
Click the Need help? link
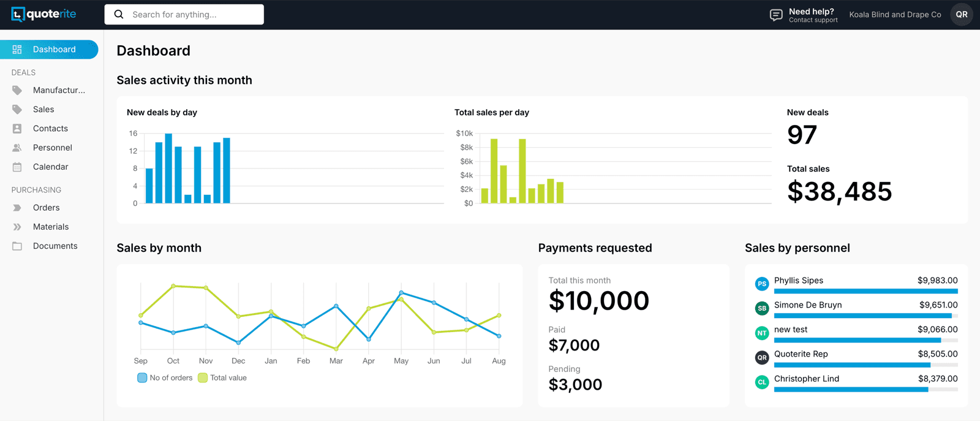(812, 12)
